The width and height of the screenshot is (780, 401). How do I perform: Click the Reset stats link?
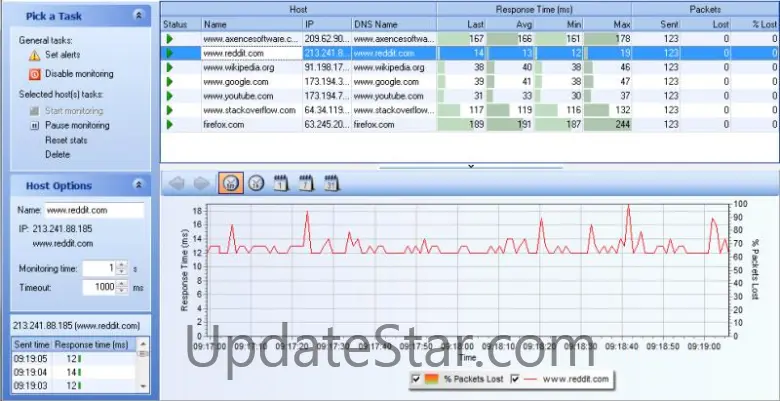pyautogui.click(x=66, y=140)
